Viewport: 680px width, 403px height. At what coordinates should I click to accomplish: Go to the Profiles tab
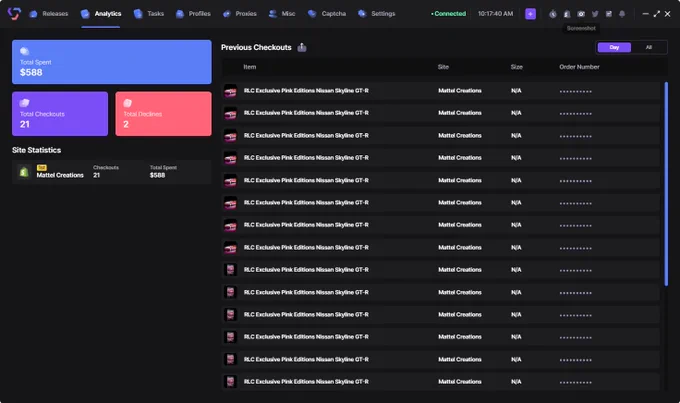pos(193,14)
